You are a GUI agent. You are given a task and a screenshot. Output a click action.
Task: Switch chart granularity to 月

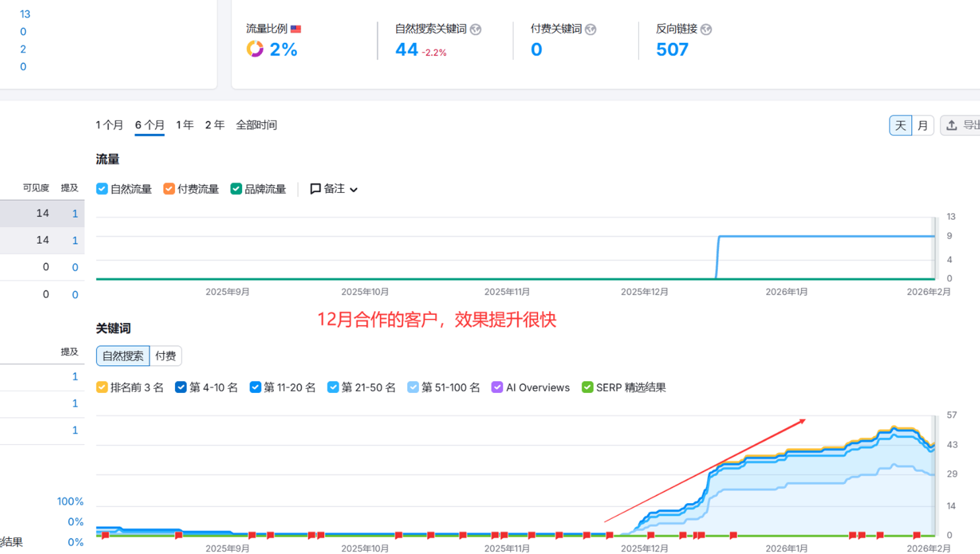coord(923,125)
